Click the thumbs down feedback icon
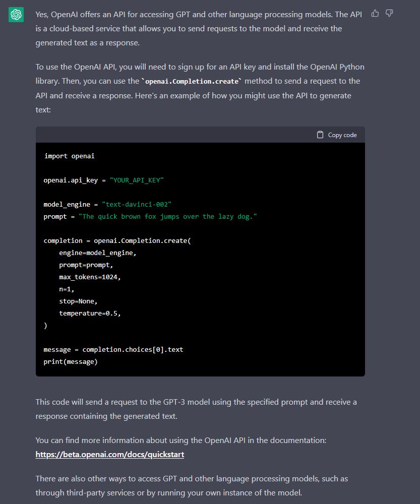 coord(389,13)
